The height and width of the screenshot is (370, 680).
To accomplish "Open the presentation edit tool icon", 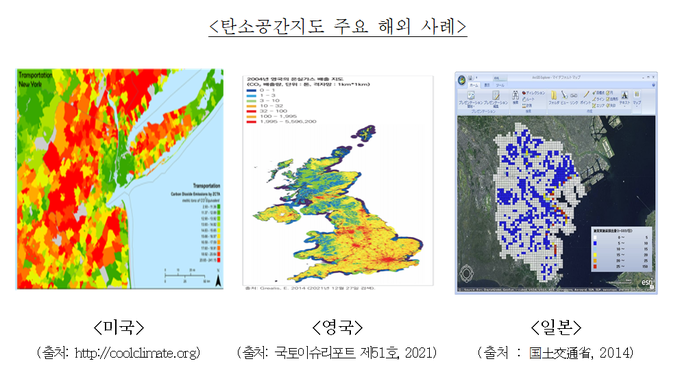I will point(496,95).
